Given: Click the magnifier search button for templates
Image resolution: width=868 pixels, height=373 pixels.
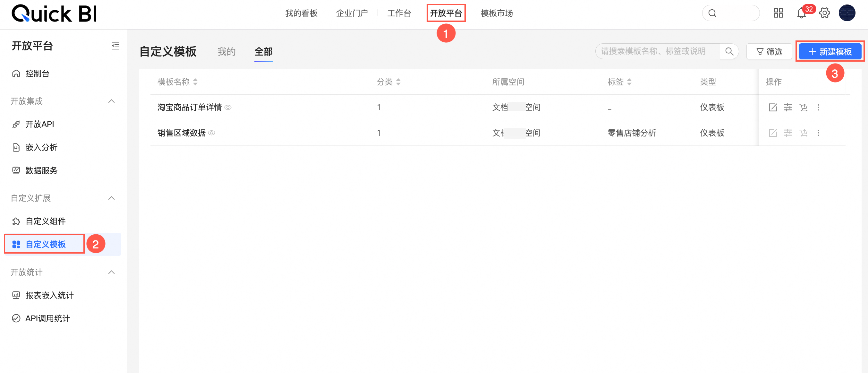Looking at the screenshot, I should [729, 52].
